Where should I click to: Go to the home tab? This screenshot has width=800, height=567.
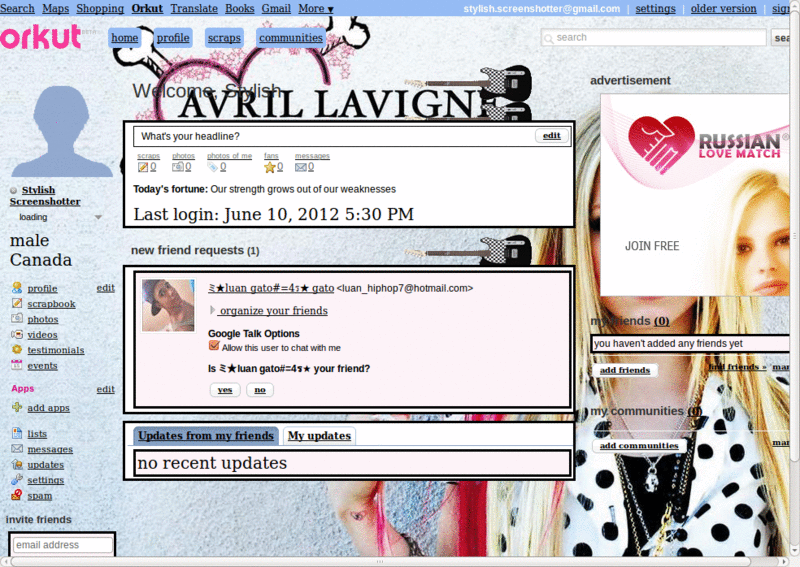(x=124, y=38)
